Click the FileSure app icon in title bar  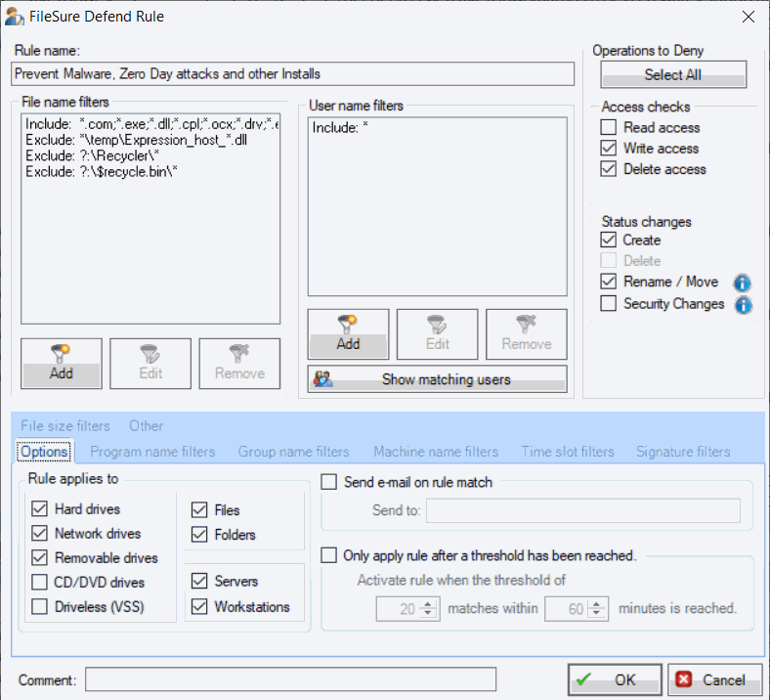coord(15,17)
